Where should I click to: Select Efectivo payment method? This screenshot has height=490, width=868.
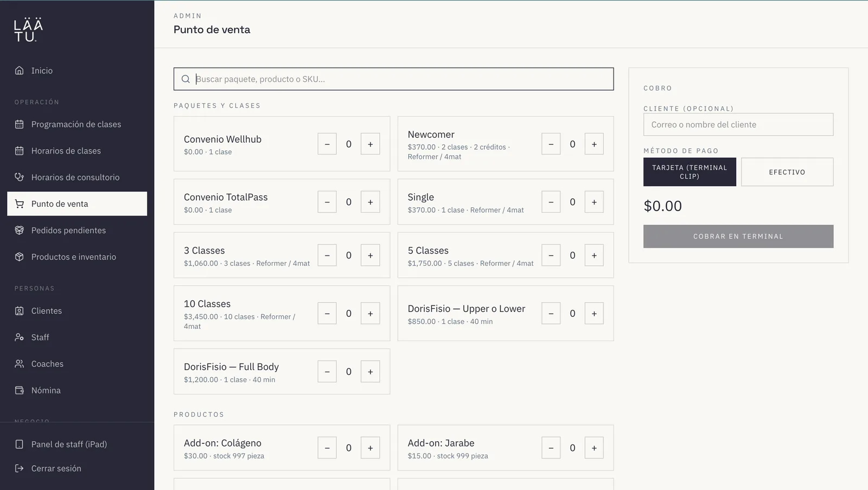(x=787, y=172)
